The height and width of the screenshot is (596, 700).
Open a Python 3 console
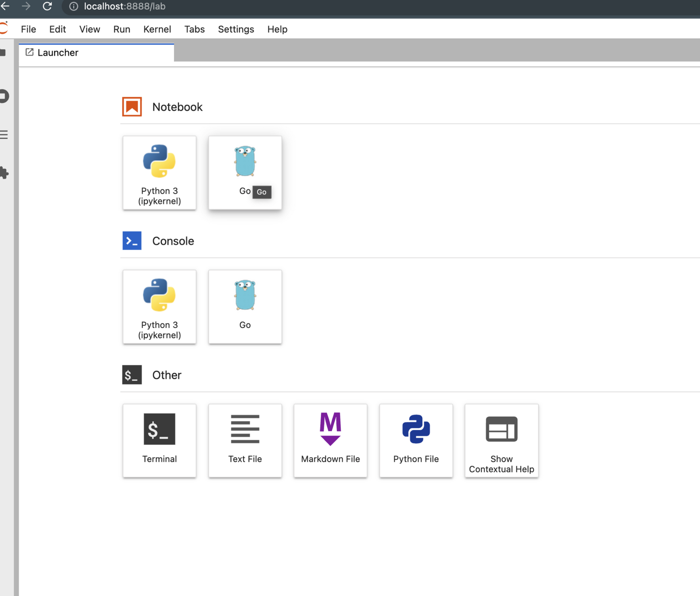(159, 307)
